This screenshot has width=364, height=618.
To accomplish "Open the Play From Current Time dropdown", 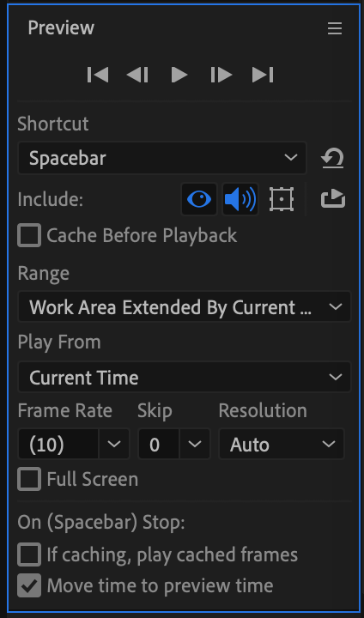I will point(185,378).
